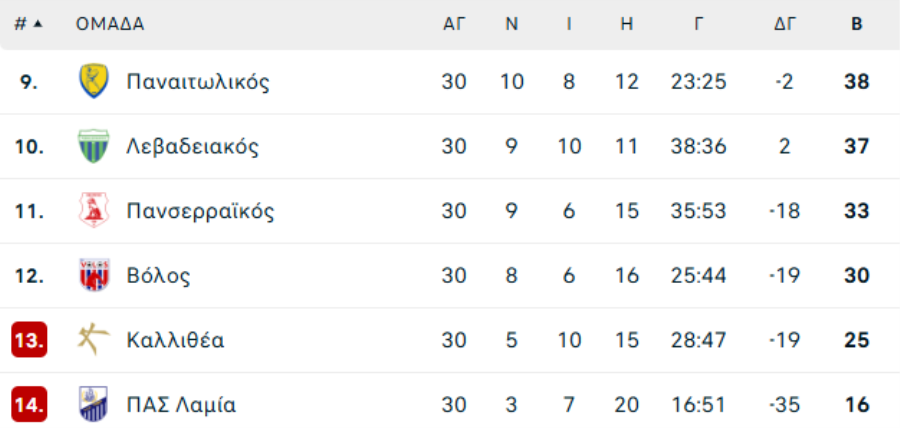Image resolution: width=900 pixels, height=428 pixels.
Task: Open the ΠΑΣ Λαμία team name link
Action: (x=181, y=405)
